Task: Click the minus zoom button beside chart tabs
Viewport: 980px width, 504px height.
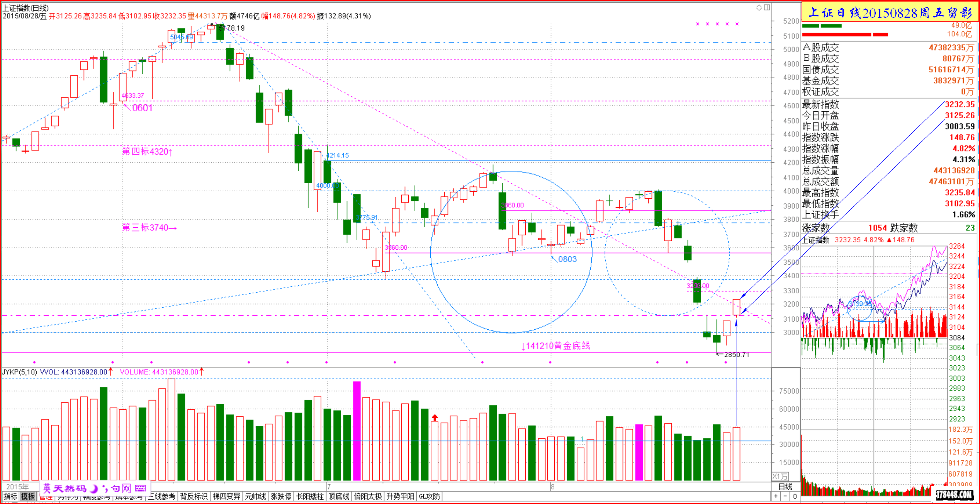Action: (785, 496)
